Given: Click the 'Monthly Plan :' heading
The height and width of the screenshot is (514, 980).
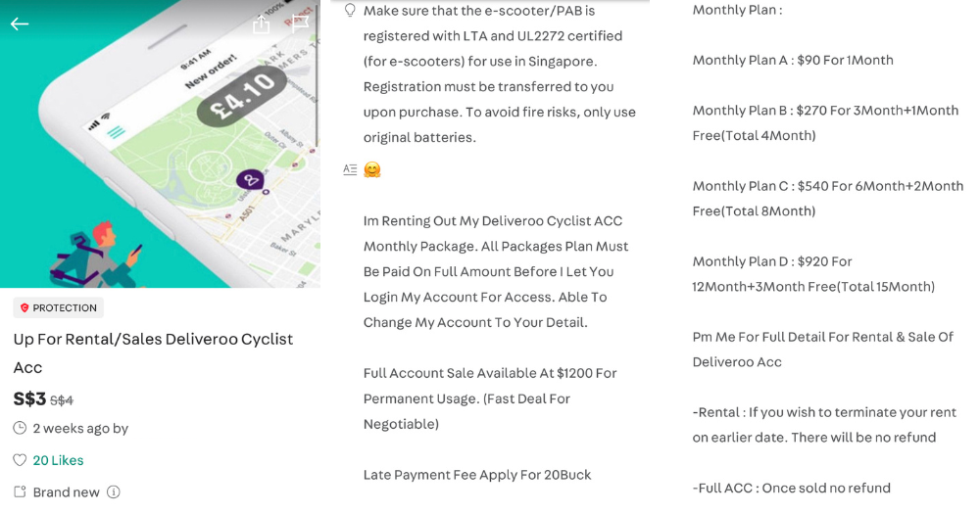Looking at the screenshot, I should [737, 10].
